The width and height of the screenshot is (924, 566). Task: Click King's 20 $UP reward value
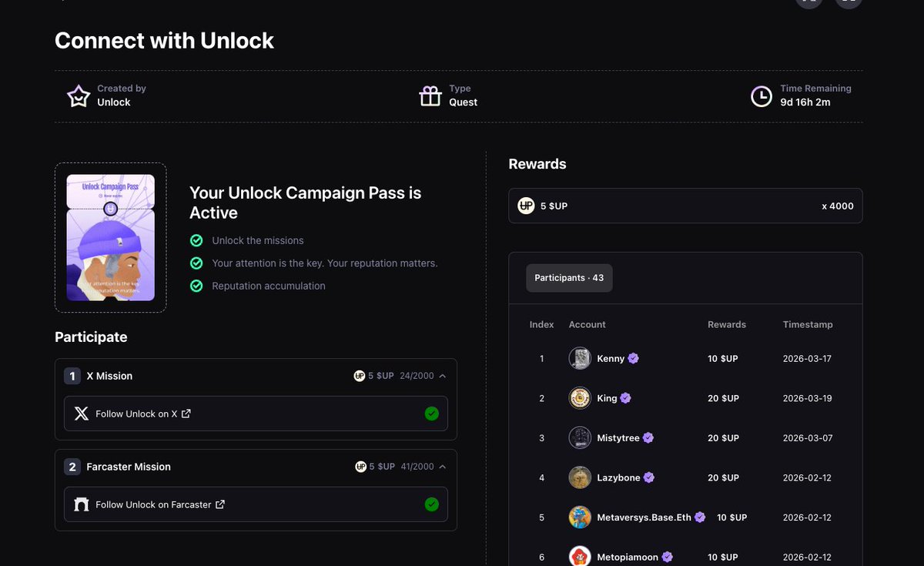tap(723, 398)
